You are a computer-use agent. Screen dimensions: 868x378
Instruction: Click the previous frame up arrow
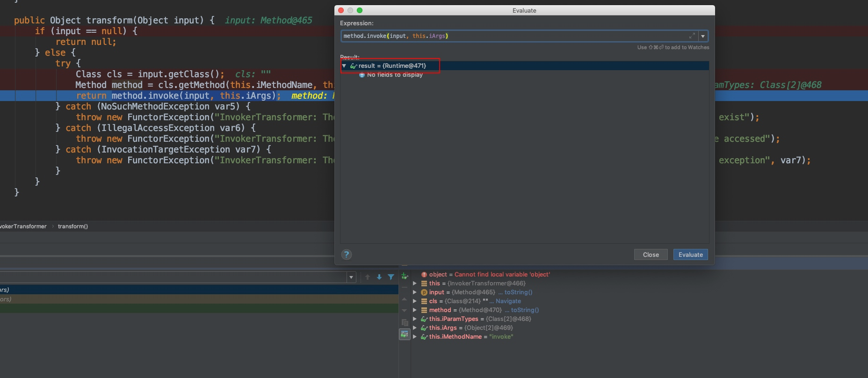(368, 277)
